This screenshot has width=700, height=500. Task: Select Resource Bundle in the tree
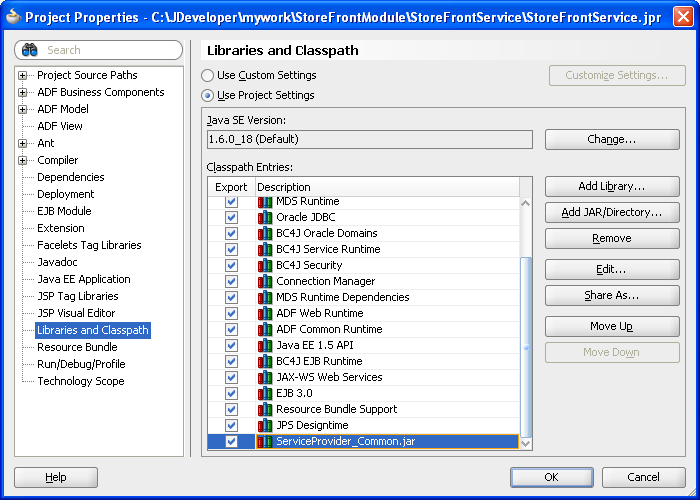[77, 347]
